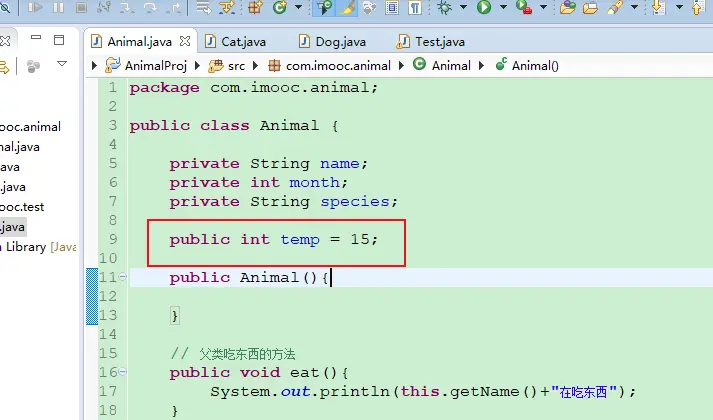Open the New Java Class dropdown arrow
This screenshot has height=420, width=713.
tap(298, 7)
